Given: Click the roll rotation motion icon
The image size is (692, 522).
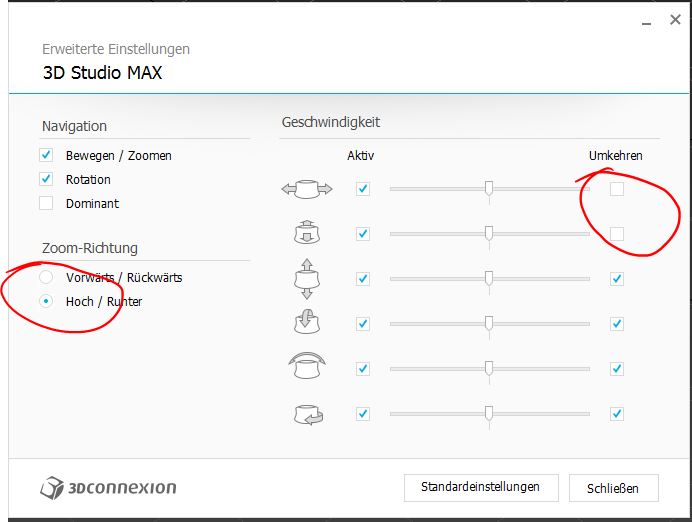Looking at the screenshot, I should 307,365.
